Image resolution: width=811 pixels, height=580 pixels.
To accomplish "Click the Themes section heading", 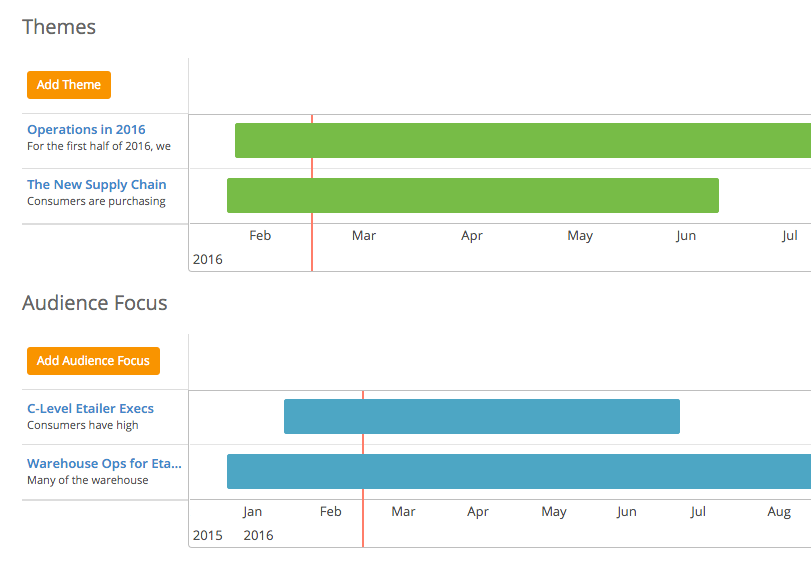I will (58, 27).
